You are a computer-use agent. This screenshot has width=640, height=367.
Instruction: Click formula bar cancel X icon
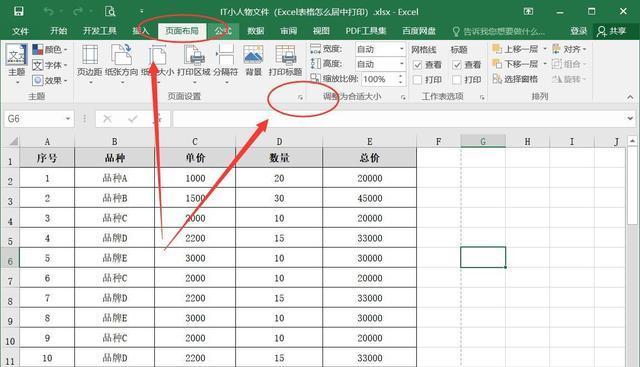click(107, 119)
